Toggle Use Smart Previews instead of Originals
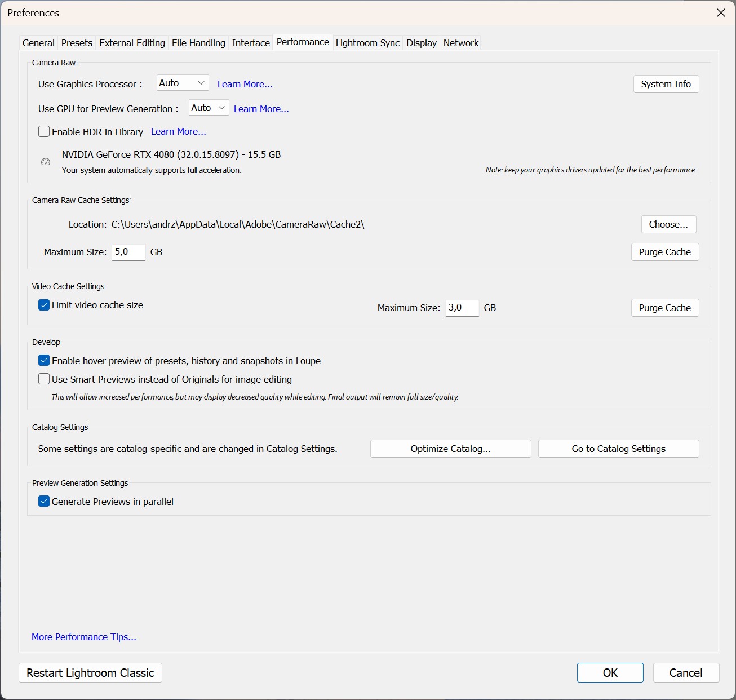The image size is (736, 700). (44, 379)
